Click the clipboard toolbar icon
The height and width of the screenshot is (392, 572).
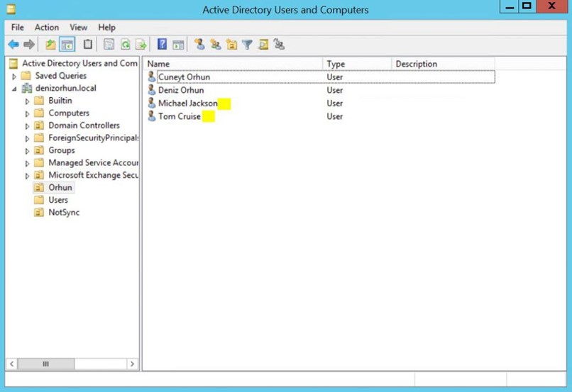pyautogui.click(x=87, y=45)
